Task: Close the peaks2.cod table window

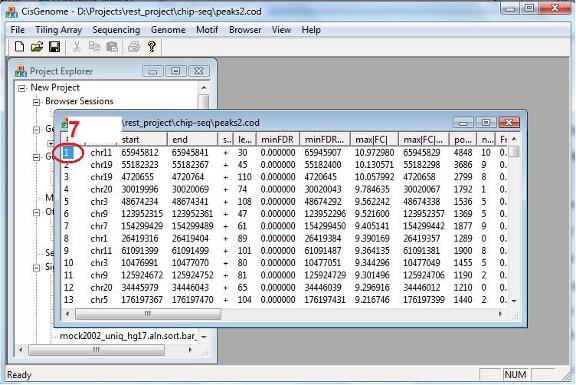Action: [509, 122]
